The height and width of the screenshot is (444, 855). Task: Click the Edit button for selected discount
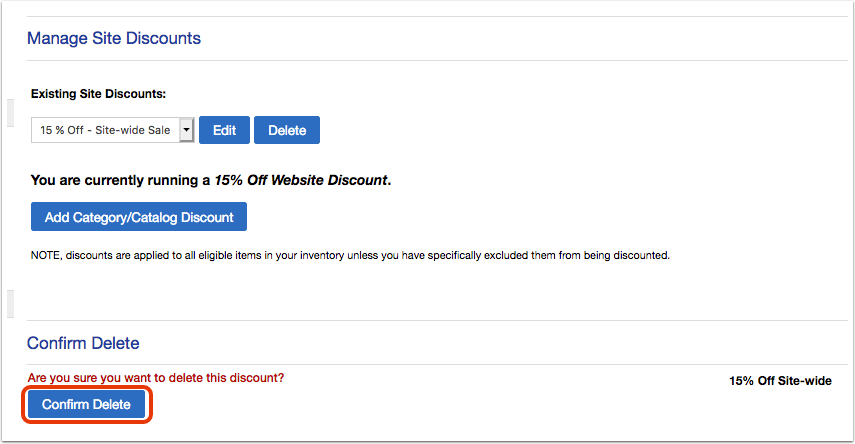click(224, 130)
